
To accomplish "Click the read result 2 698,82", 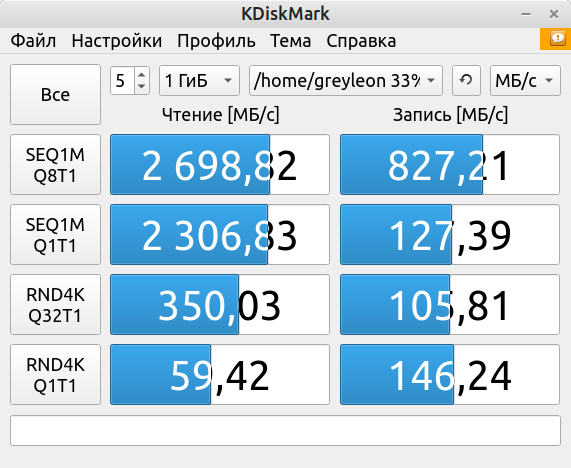I will pyautogui.click(x=220, y=165).
